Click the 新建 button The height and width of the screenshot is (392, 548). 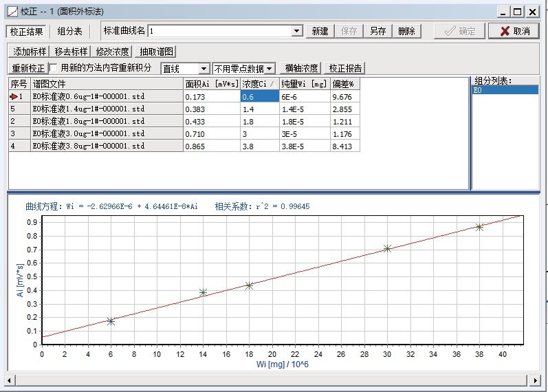coord(320,31)
